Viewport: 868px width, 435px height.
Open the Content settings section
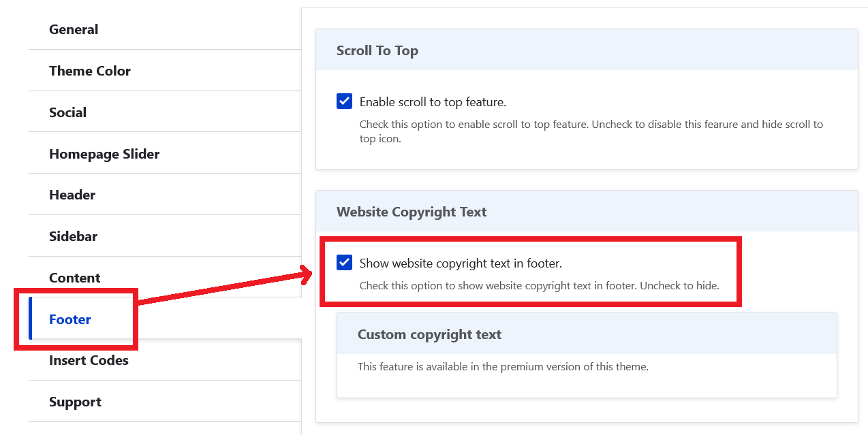pyautogui.click(x=74, y=278)
